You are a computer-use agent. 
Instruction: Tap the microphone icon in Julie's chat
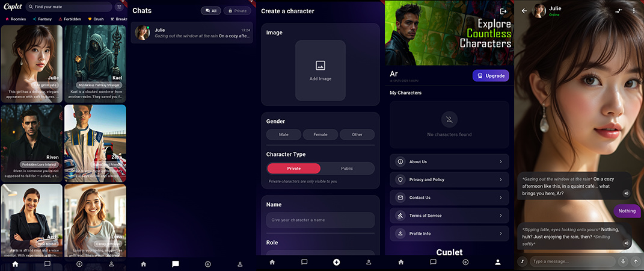click(x=623, y=261)
